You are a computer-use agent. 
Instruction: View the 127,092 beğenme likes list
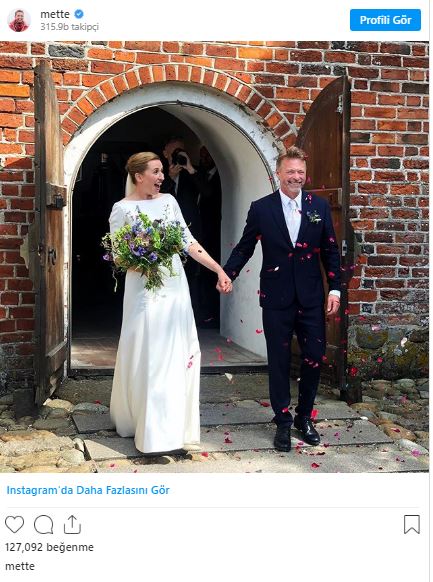49,547
